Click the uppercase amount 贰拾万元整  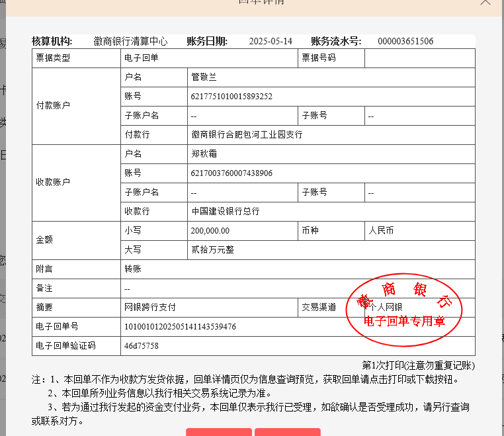click(212, 250)
